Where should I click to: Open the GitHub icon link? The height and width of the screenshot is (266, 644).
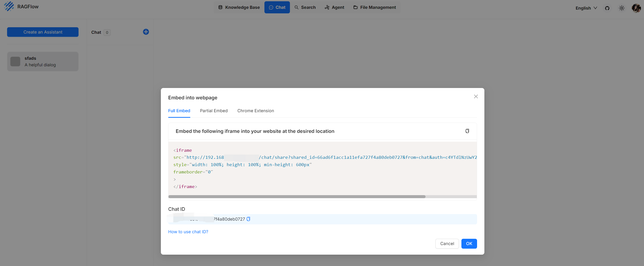(x=607, y=8)
